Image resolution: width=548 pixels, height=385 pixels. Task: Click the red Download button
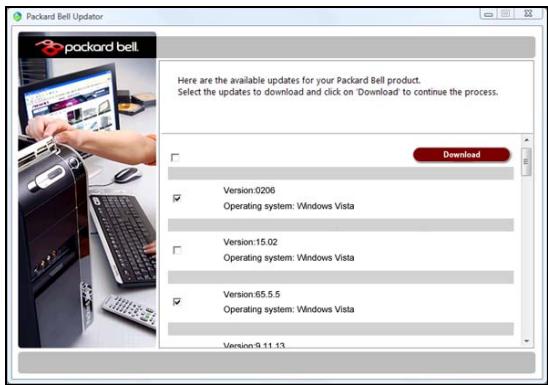(x=461, y=154)
